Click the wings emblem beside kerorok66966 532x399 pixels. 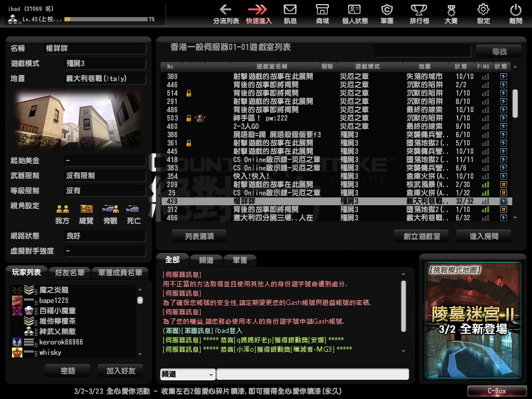click(x=17, y=342)
